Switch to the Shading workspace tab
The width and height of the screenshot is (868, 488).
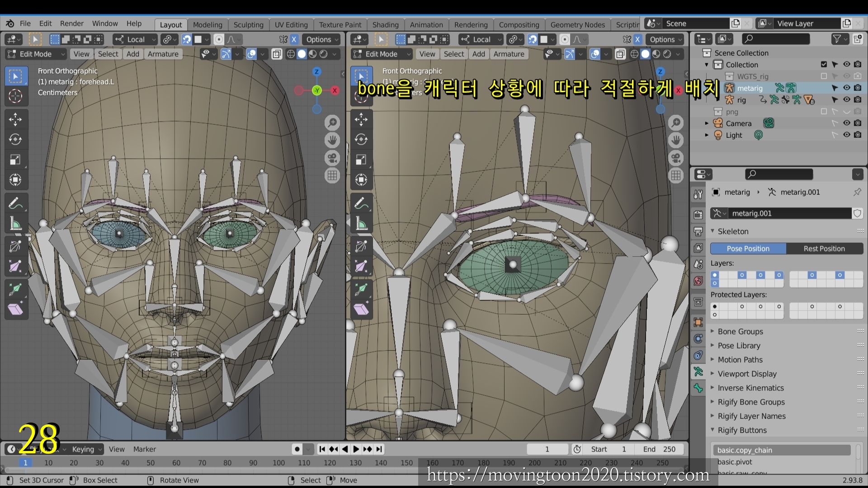(385, 25)
